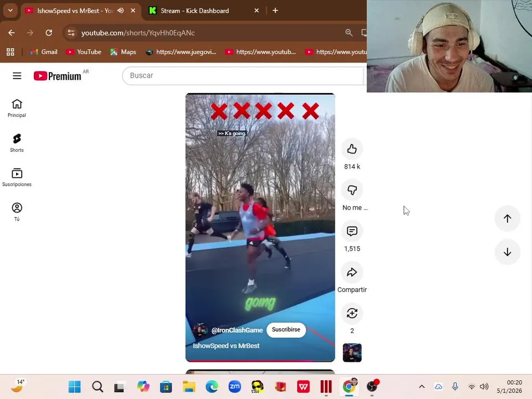Mute the tab via speaker icon
The image size is (532, 399).
[120, 11]
